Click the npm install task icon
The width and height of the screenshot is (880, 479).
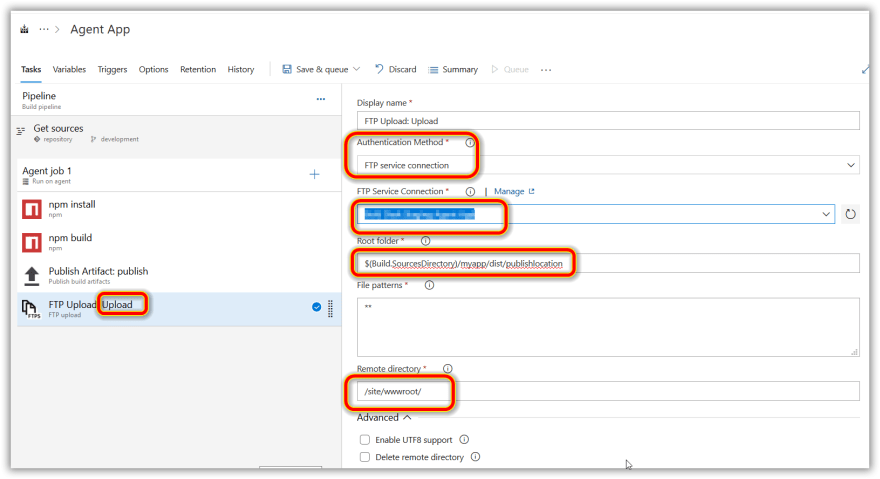pyautogui.click(x=31, y=209)
